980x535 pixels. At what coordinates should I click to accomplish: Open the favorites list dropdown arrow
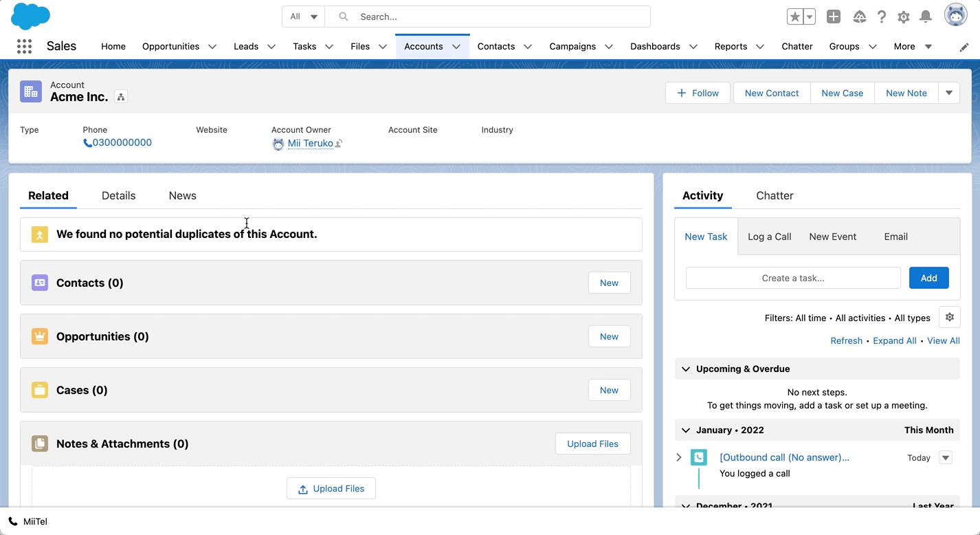pyautogui.click(x=810, y=17)
